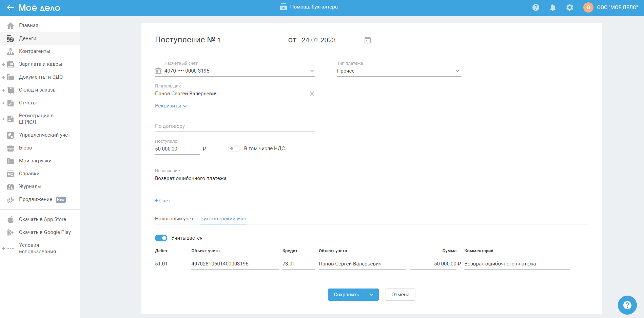
Task: Open notifications bell icon
Action: [552, 7]
